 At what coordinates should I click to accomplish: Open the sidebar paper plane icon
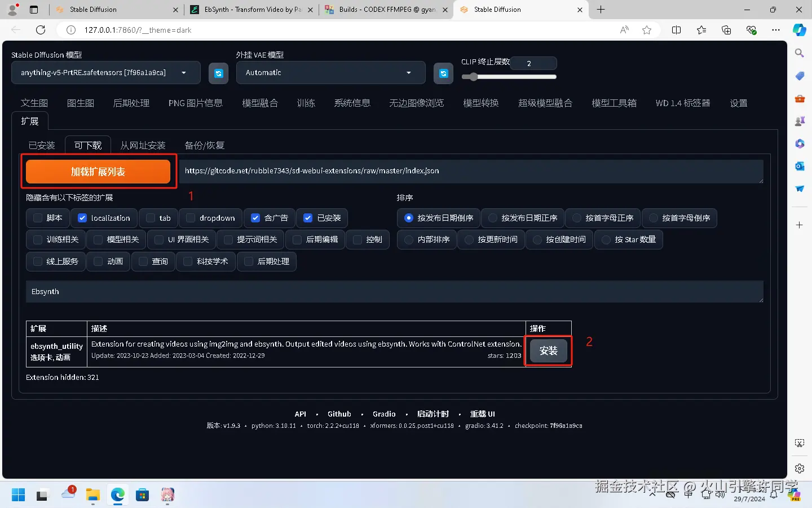[x=800, y=189]
